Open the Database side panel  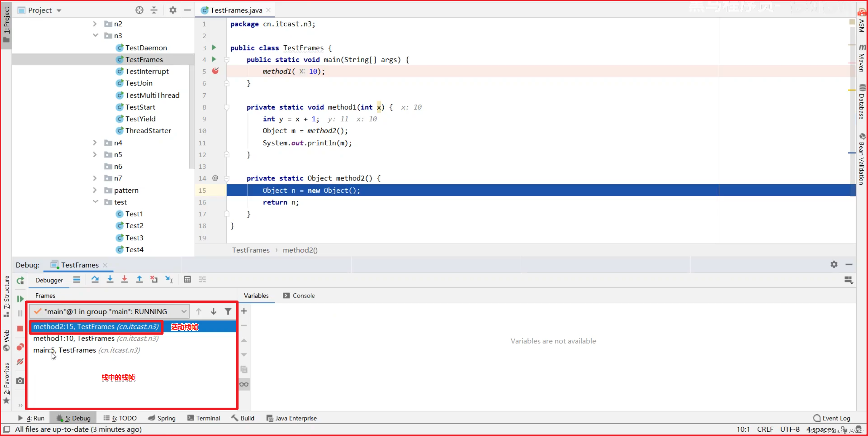click(861, 102)
